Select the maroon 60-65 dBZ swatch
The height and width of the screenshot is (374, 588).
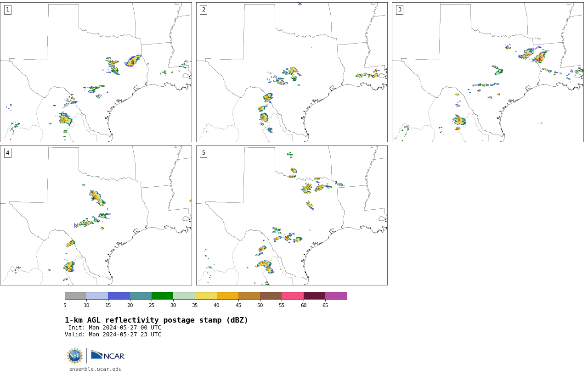point(314,296)
